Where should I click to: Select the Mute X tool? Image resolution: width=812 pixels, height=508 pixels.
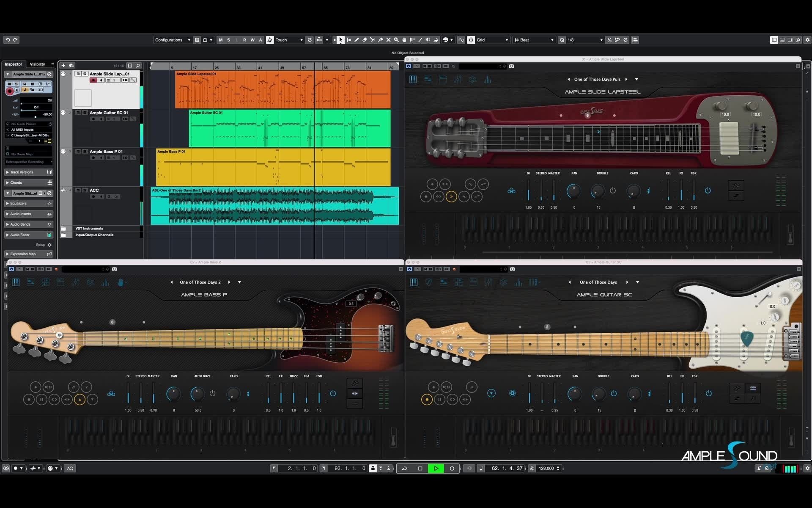[388, 40]
